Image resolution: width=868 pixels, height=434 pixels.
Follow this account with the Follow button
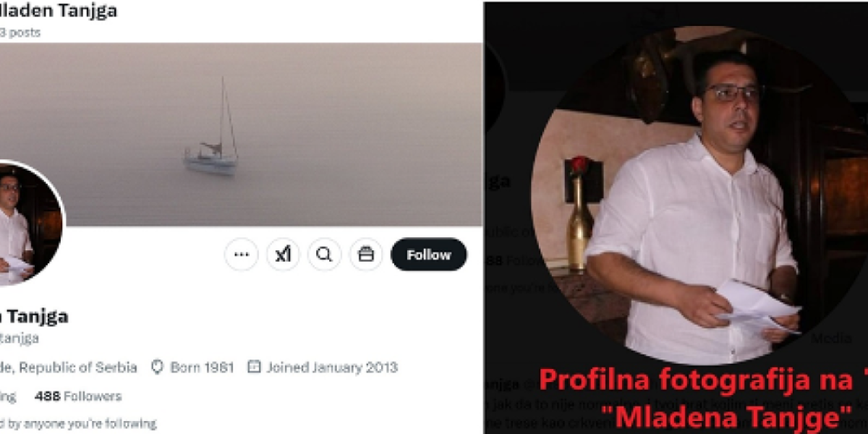(x=429, y=255)
